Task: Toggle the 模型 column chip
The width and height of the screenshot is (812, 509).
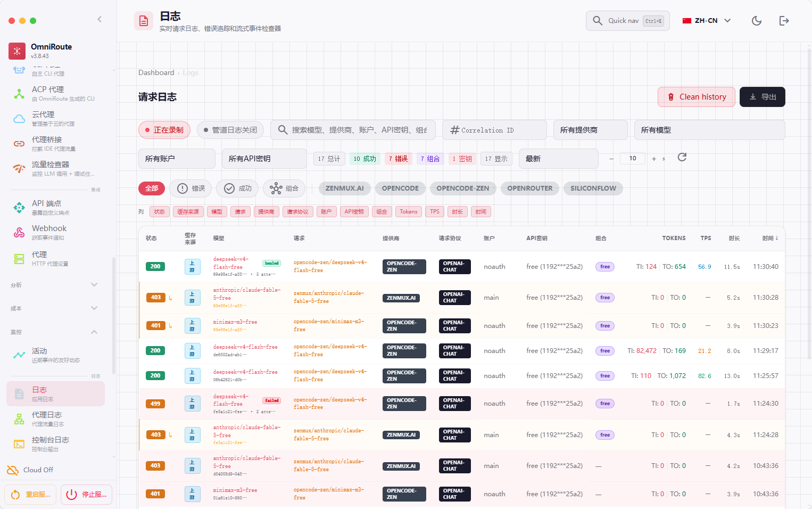Action: (217, 212)
